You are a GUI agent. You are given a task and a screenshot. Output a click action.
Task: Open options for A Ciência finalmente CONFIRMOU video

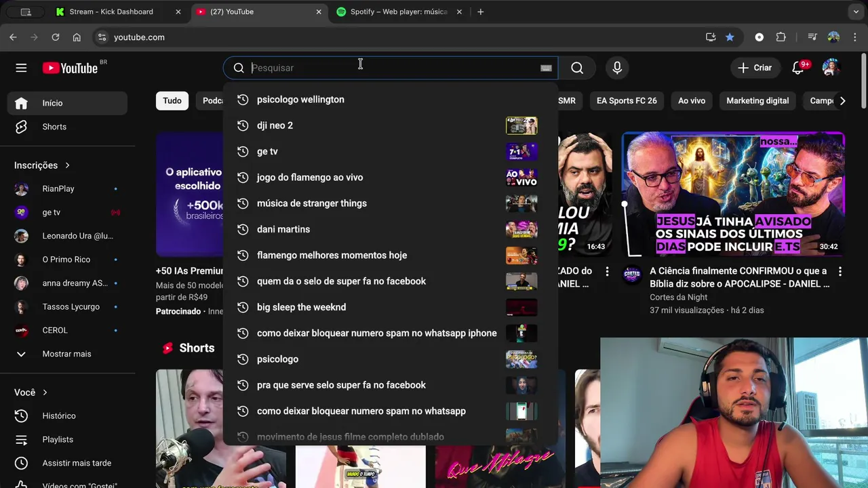[x=840, y=271]
